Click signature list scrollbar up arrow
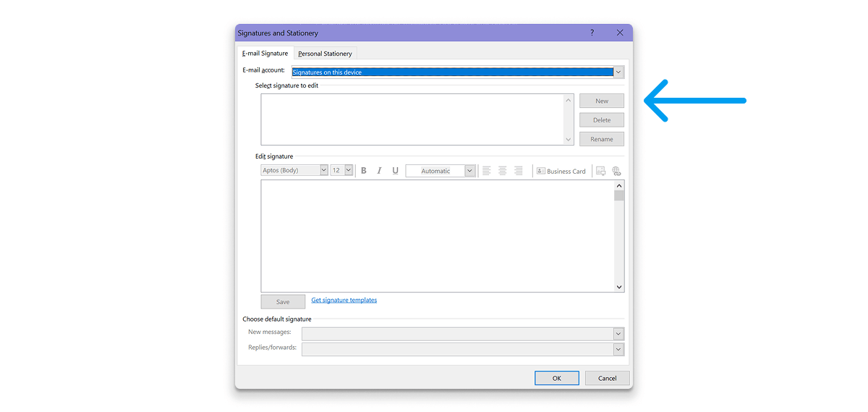The image size is (868, 412). [x=569, y=100]
